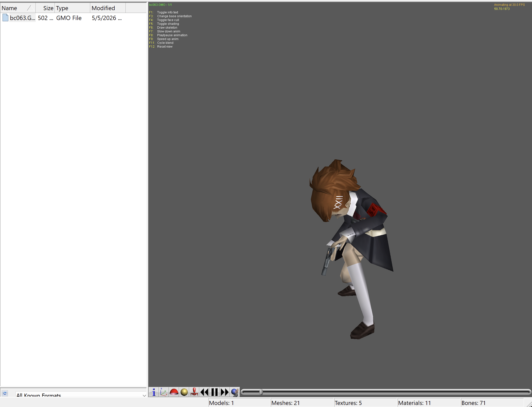Sort files by the Modified column header

[x=108, y=8]
